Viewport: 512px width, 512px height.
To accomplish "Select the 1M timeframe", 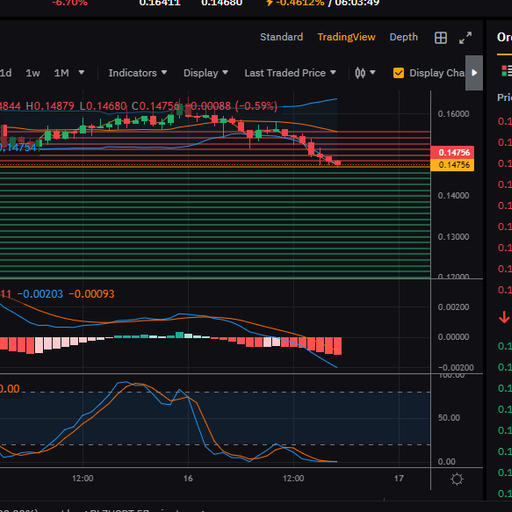I will coord(62,73).
